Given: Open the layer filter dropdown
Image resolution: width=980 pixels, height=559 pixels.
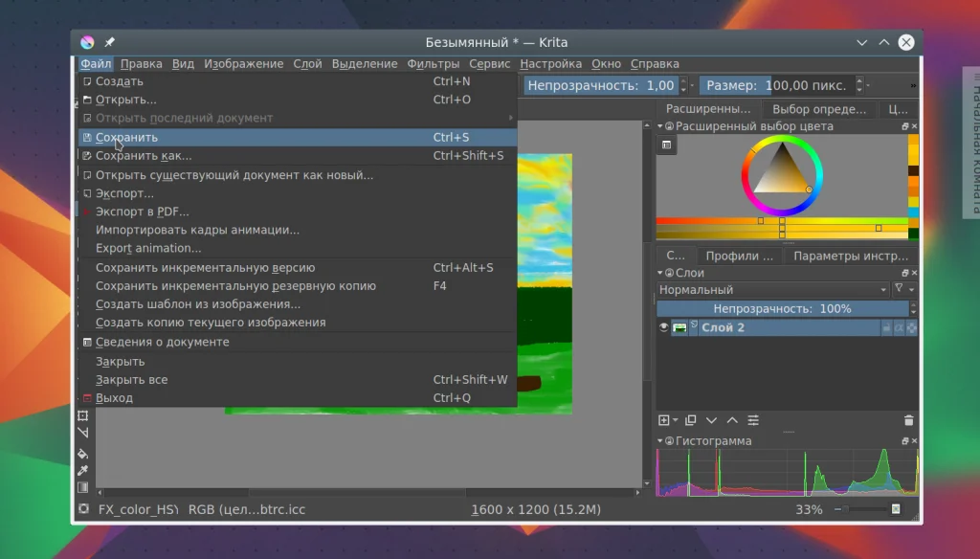Looking at the screenshot, I should point(903,289).
